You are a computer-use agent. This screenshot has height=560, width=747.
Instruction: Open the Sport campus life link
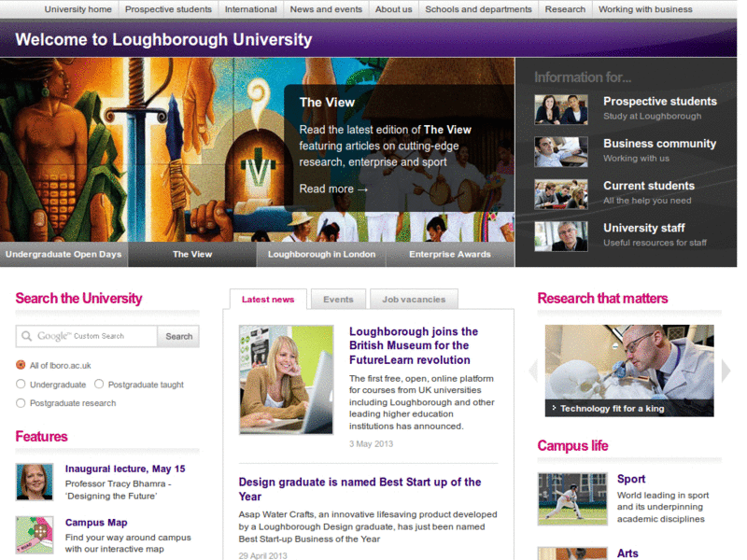point(631,479)
